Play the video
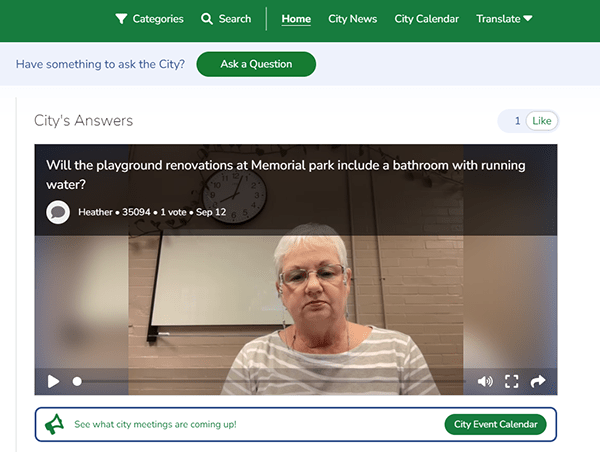 click(53, 381)
